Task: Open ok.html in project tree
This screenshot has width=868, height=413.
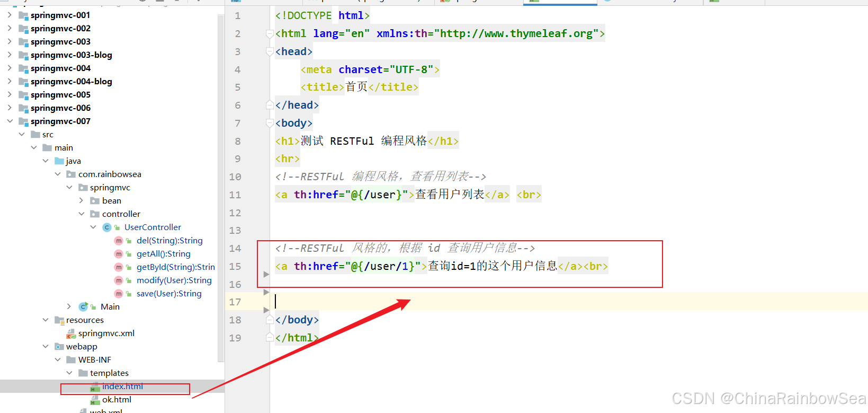Action: (x=117, y=400)
